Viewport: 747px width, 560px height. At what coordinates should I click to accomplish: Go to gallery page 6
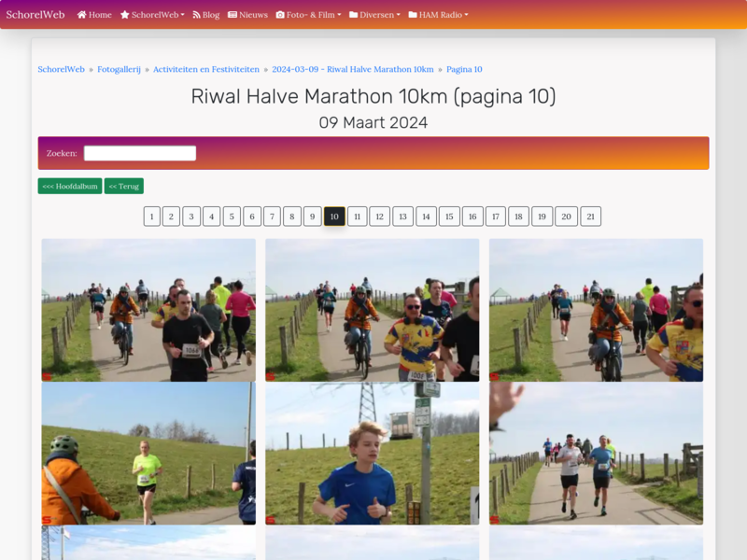pos(252,217)
